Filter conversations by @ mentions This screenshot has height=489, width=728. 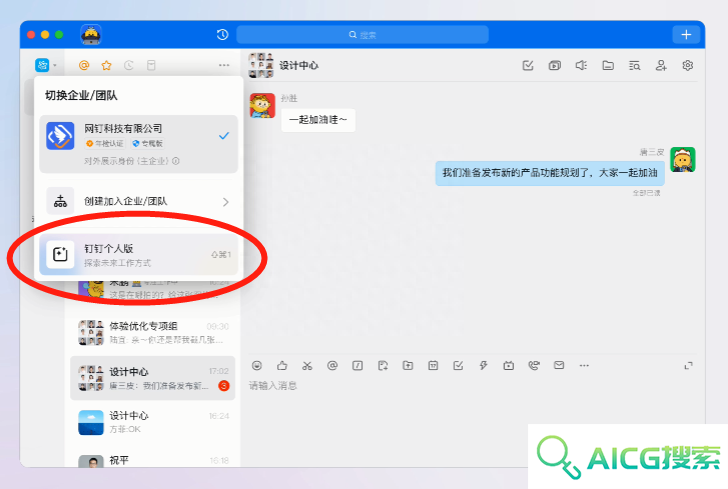[84, 65]
